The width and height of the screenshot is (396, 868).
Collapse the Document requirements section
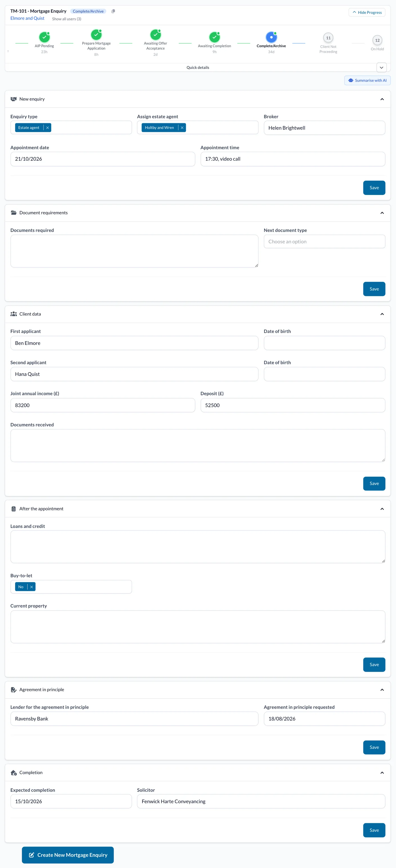coord(382,213)
